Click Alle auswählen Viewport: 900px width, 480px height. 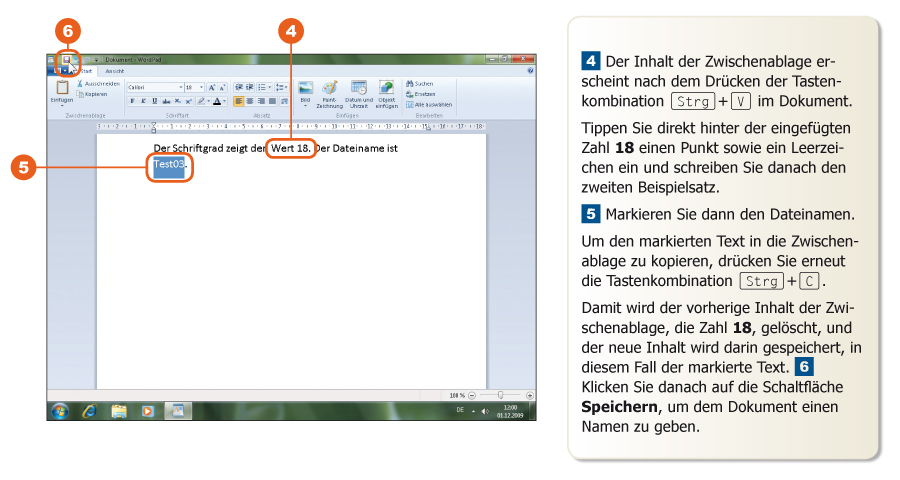430,104
